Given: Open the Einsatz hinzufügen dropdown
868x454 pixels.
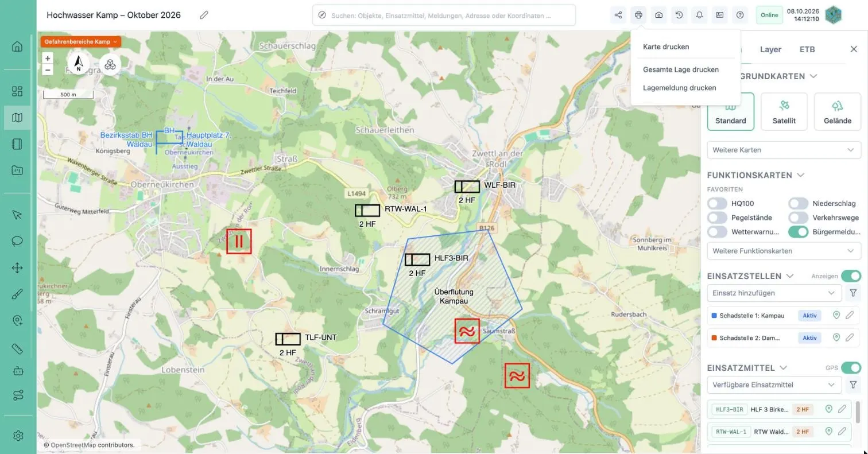Looking at the screenshot, I should [x=774, y=293].
